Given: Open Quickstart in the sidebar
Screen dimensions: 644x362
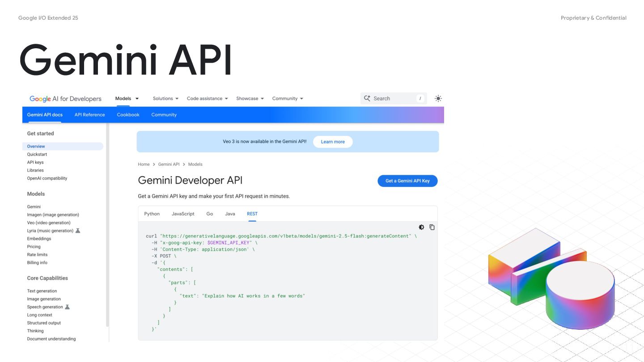Looking at the screenshot, I should pyautogui.click(x=37, y=154).
